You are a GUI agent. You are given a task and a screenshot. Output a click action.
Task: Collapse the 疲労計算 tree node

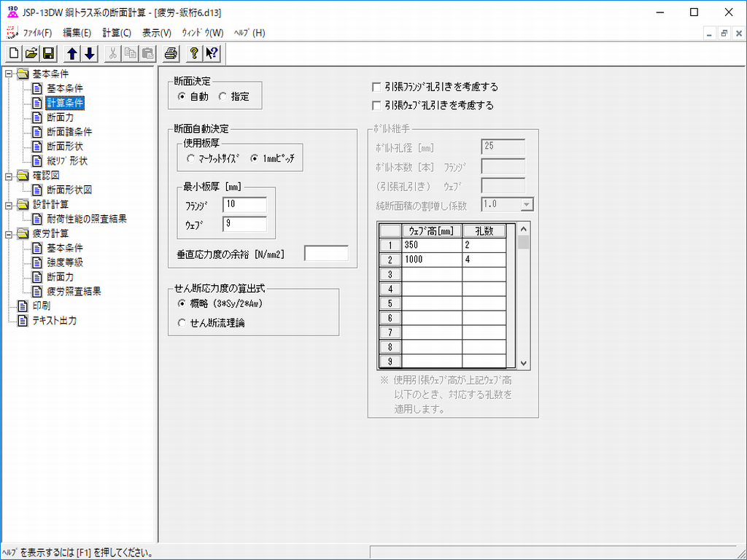point(9,233)
